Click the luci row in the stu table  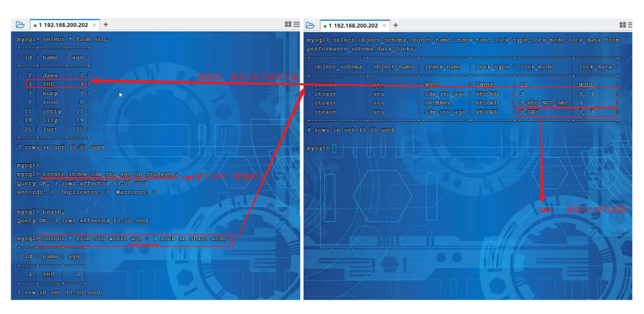click(53, 129)
